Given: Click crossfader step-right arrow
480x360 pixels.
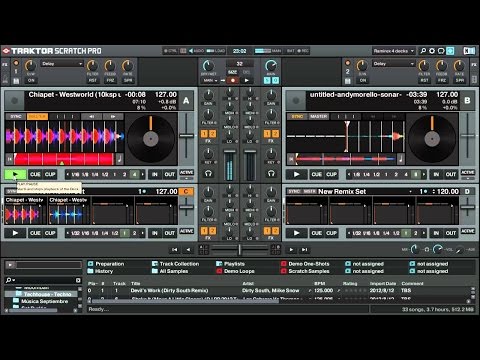Looking at the screenshot, I should [291, 249].
